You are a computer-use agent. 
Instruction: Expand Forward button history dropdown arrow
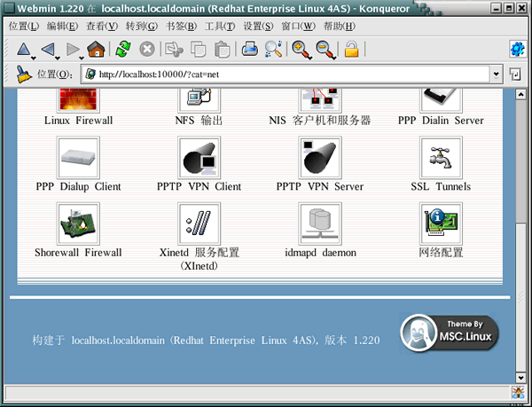[x=82, y=59]
